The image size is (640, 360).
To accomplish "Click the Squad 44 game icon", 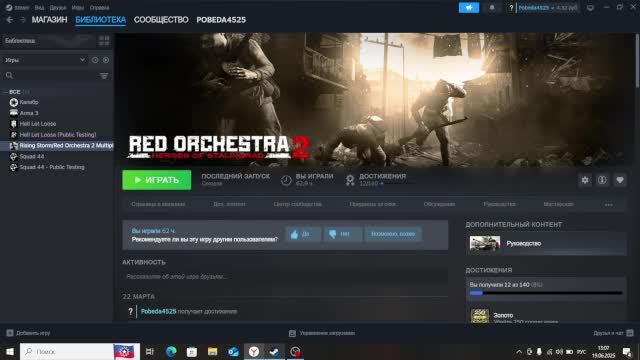I will 13,156.
